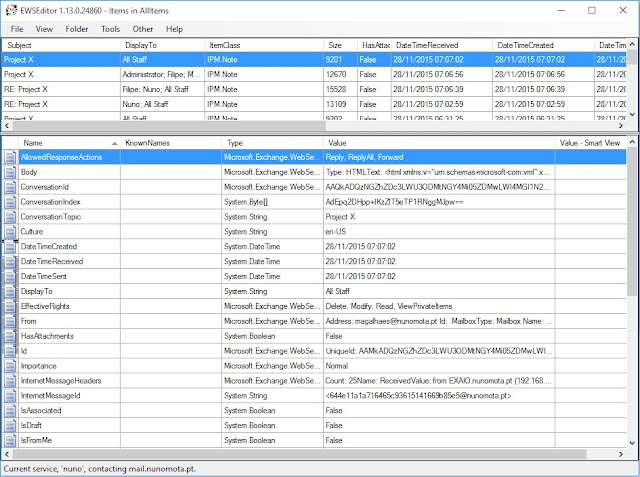
Task: Click the property icon beside IsFromMe
Action: 10,440
